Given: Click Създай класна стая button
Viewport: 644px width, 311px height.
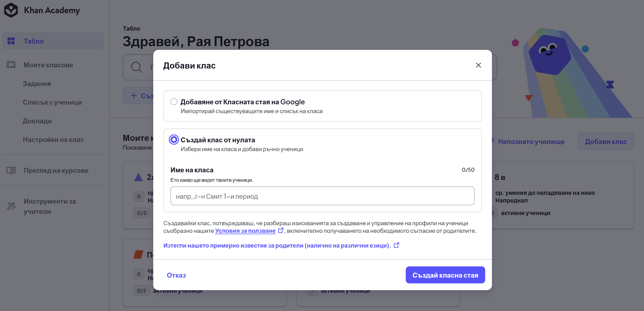Looking at the screenshot, I should pos(445,275).
